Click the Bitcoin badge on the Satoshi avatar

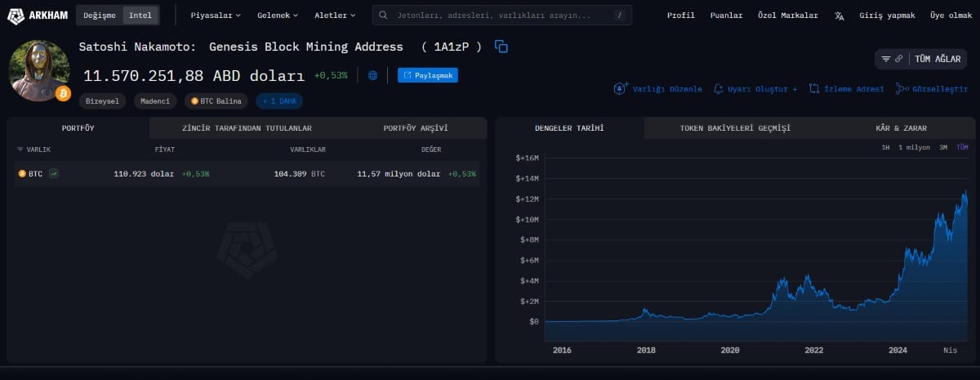(x=63, y=95)
